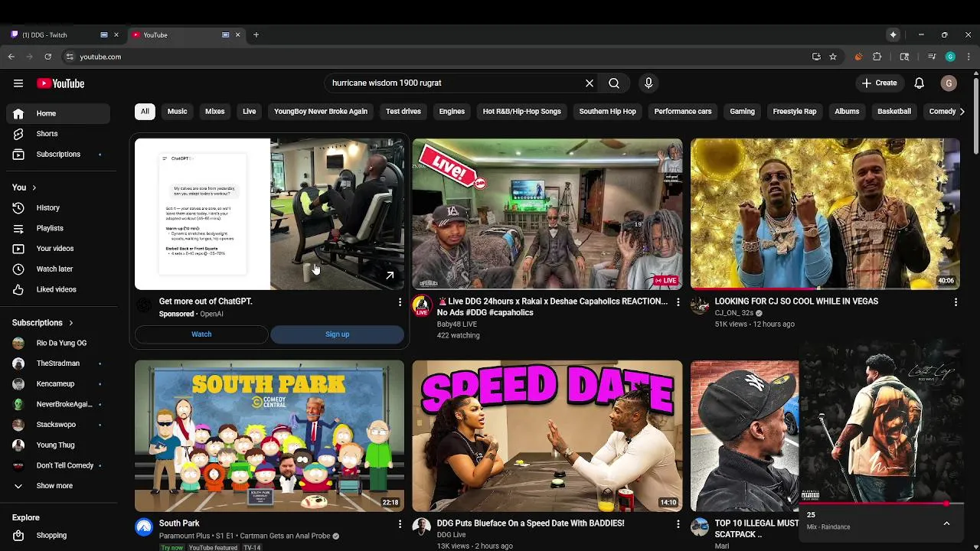Click the YouTube logo
980x551 pixels.
60,83
